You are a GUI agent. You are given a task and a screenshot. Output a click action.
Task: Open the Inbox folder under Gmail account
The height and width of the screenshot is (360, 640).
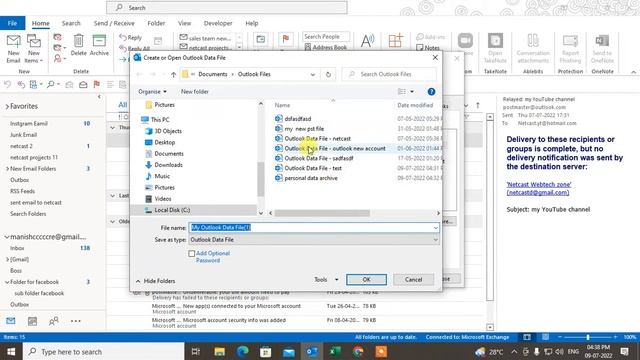tap(17, 248)
